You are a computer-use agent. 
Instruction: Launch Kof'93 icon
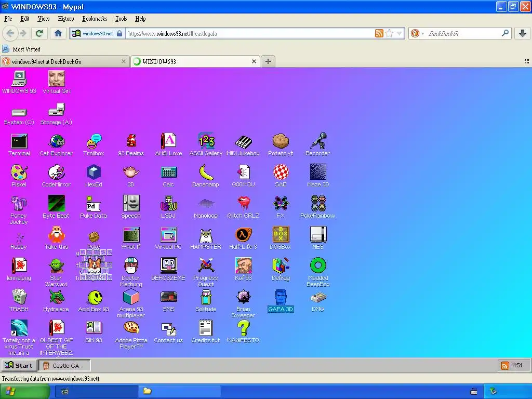click(243, 270)
